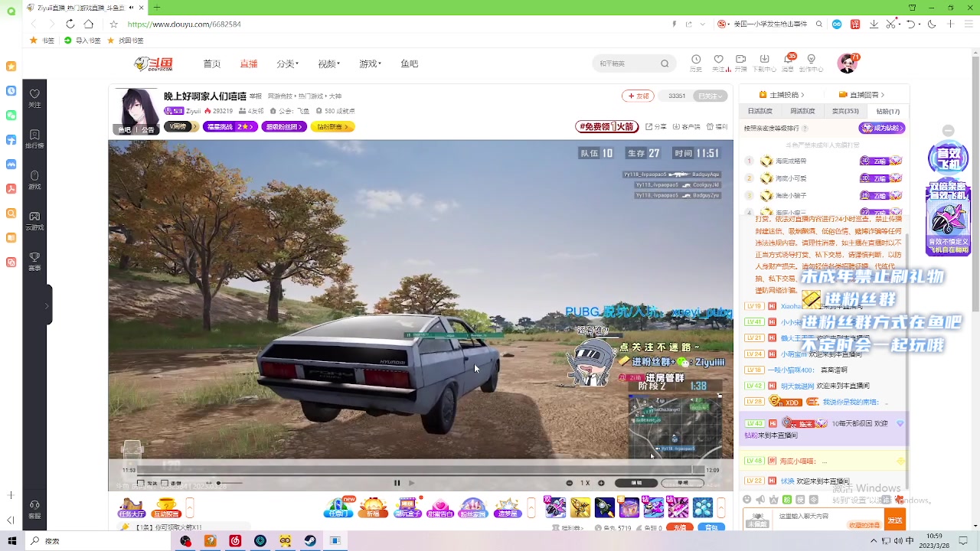Image resolution: width=980 pixels, height=551 pixels.
Task: Open 客服 headset icon in sidebar
Action: pyautogui.click(x=34, y=509)
